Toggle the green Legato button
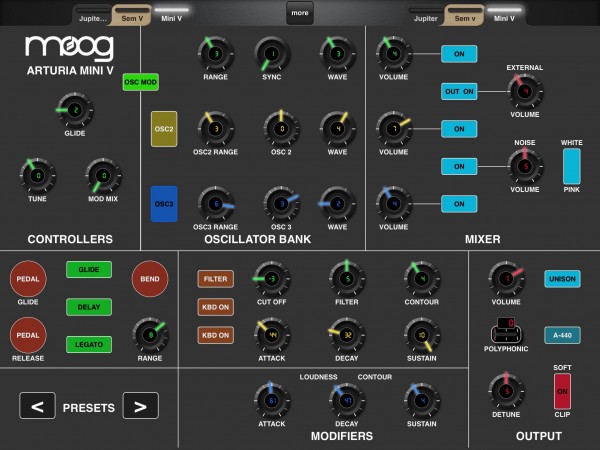This screenshot has width=600, height=450. click(89, 344)
